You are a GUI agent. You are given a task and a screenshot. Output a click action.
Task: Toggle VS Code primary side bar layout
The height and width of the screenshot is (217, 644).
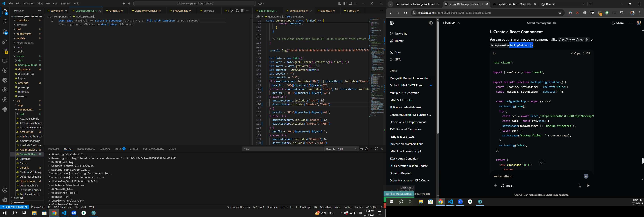[345, 3]
